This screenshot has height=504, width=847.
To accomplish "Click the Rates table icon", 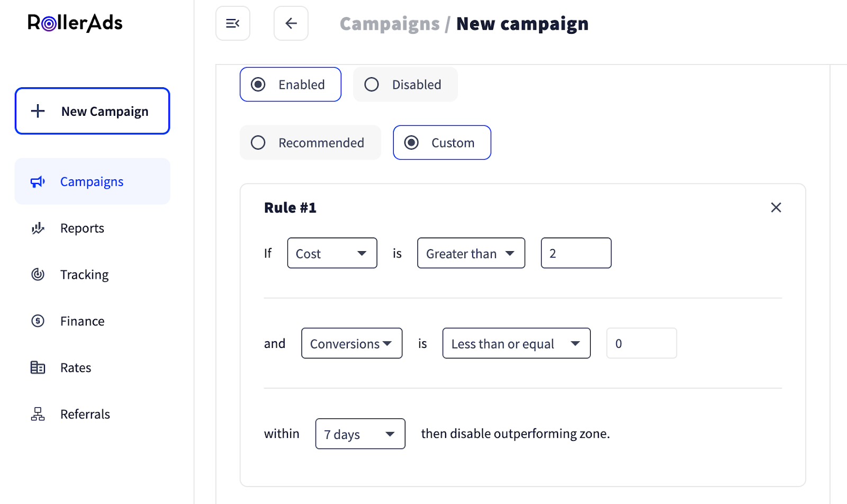I will pos(38,368).
